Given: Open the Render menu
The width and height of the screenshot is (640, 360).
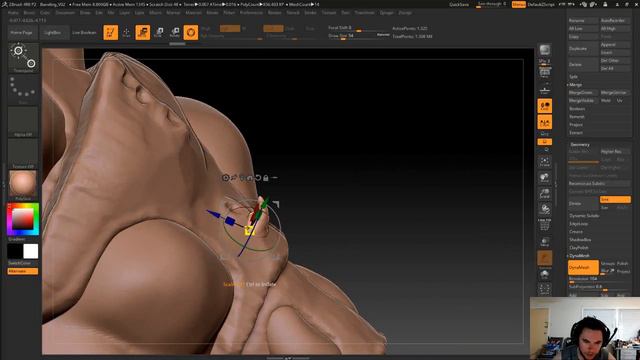Looking at the screenshot, I should 274,13.
